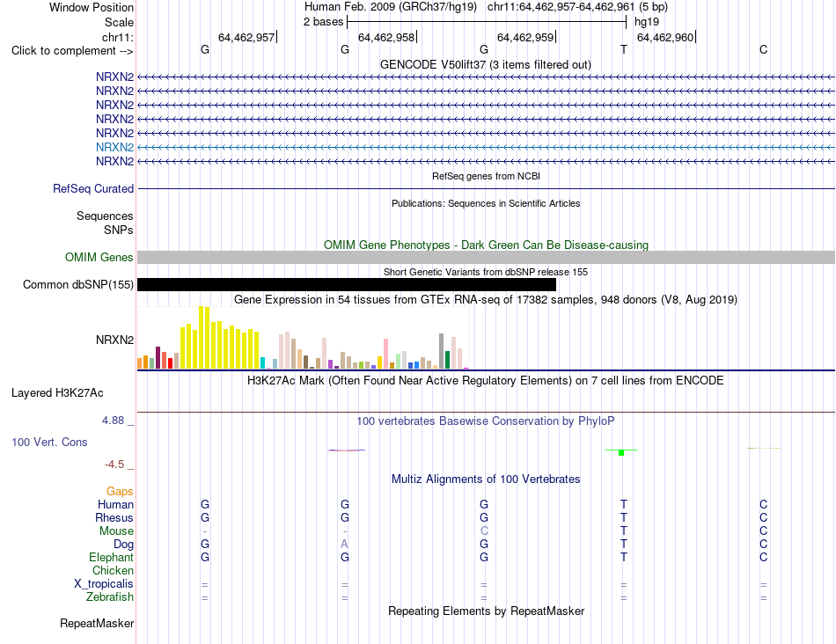836x644 pixels.
Task: Click the 4.88 PhyloP upper scale value
Action: [114, 420]
